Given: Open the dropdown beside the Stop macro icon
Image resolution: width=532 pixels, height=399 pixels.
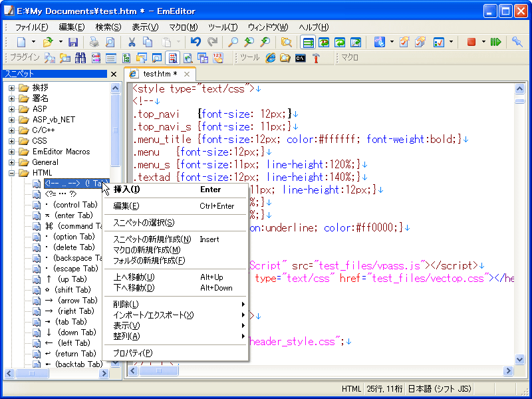Looking at the screenshot, I should [483, 42].
